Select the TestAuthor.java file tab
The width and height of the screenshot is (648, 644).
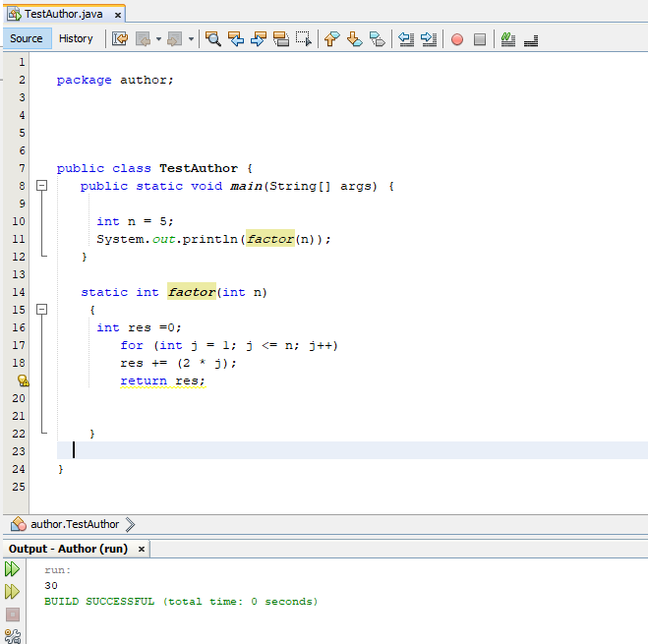pos(63,14)
